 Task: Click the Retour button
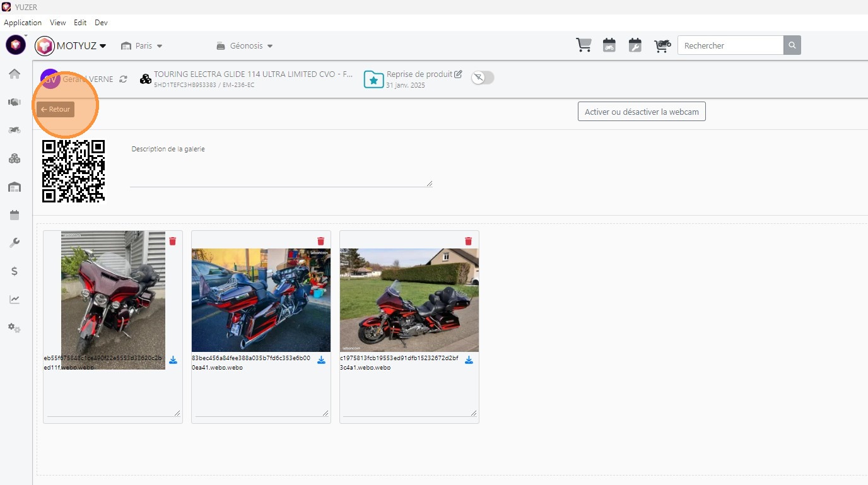(x=56, y=110)
